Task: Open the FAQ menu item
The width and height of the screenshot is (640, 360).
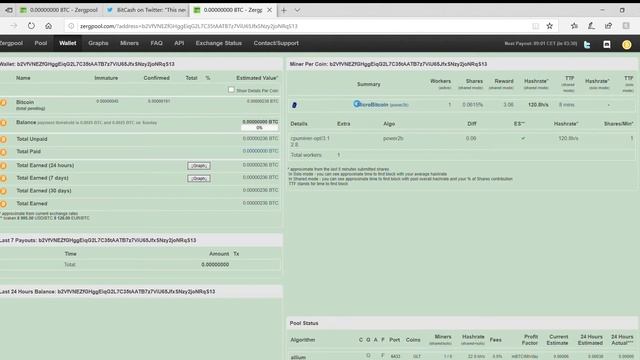Action: point(156,43)
